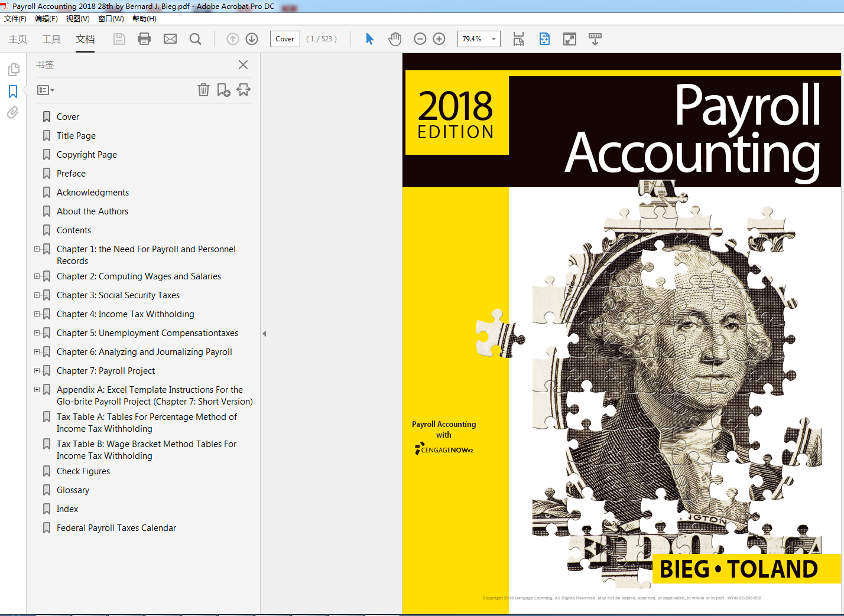The height and width of the screenshot is (616, 844).
Task: Jump to the Glossary bookmark
Action: (73, 490)
